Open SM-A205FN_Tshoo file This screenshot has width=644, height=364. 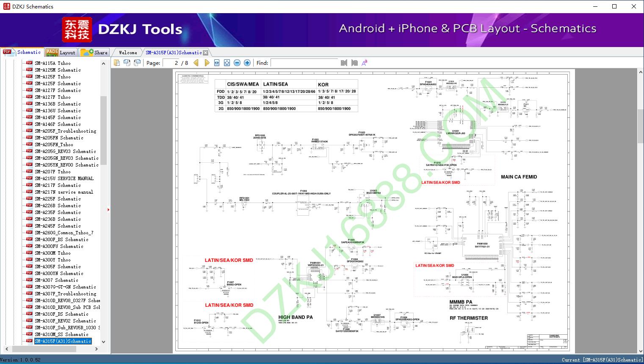click(54, 144)
